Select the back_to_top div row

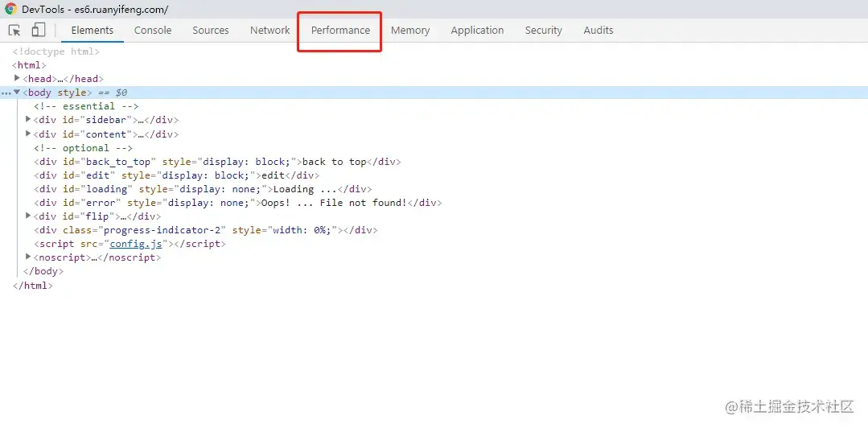(217, 162)
